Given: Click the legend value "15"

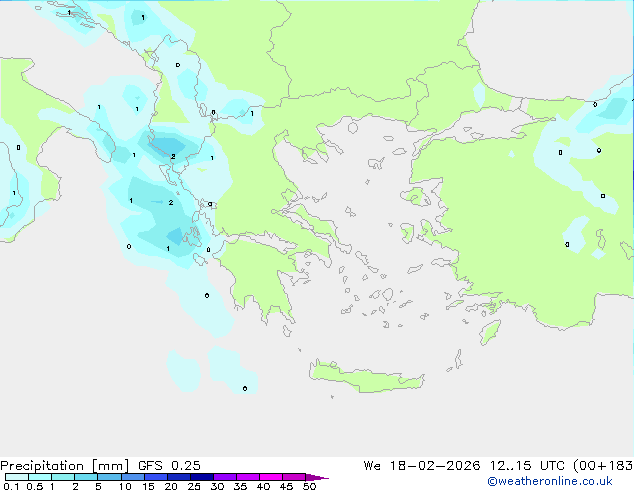Looking at the screenshot, I should pyautogui.click(x=148, y=486).
